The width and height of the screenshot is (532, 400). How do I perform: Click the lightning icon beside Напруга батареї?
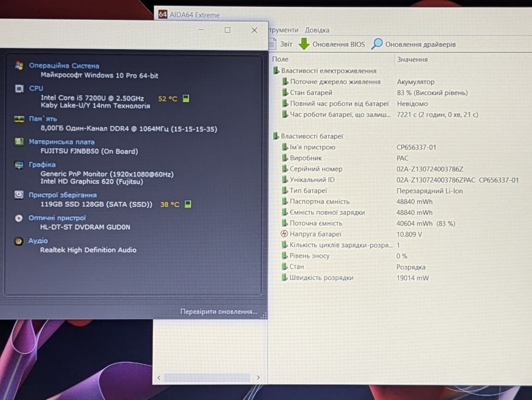(284, 234)
